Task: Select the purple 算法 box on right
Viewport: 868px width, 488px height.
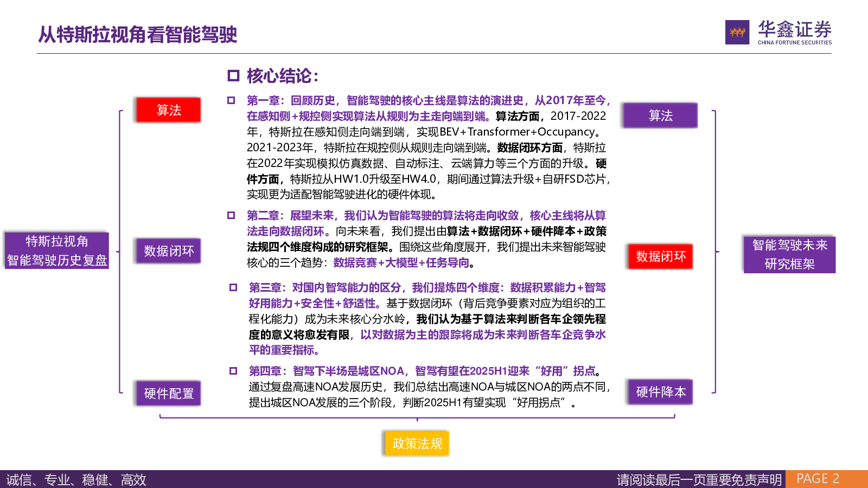Action: tap(660, 115)
